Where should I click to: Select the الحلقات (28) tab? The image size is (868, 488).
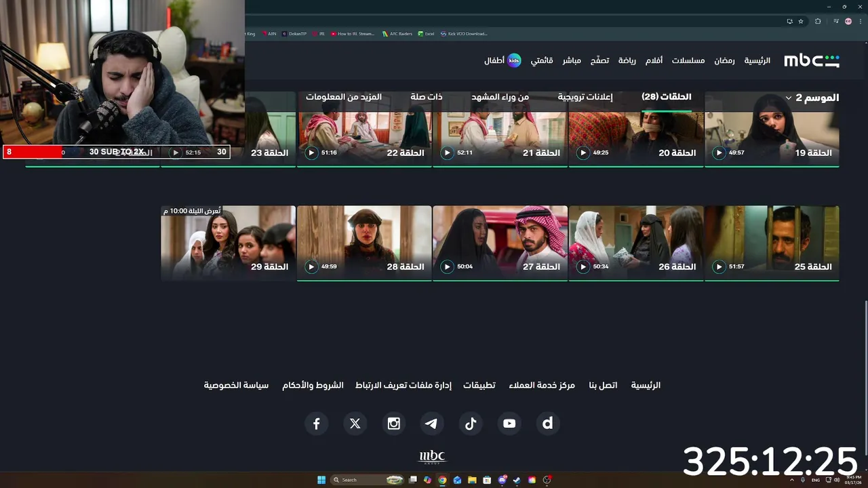(x=667, y=97)
